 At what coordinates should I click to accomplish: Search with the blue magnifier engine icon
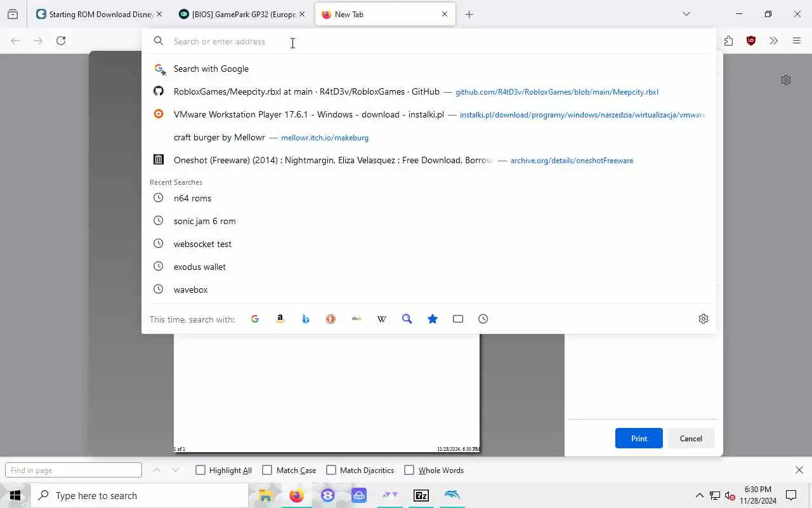[407, 319]
